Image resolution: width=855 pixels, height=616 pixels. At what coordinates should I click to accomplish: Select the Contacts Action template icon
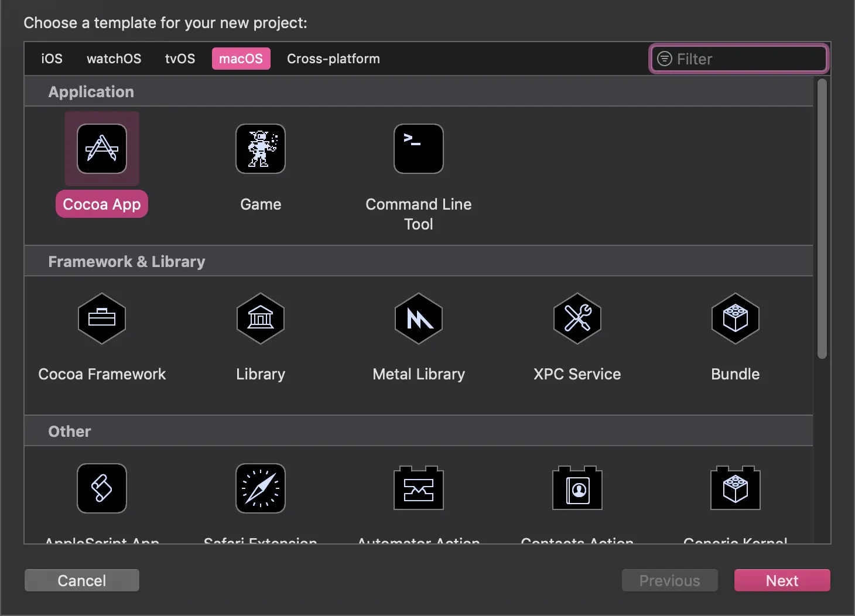coord(577,488)
